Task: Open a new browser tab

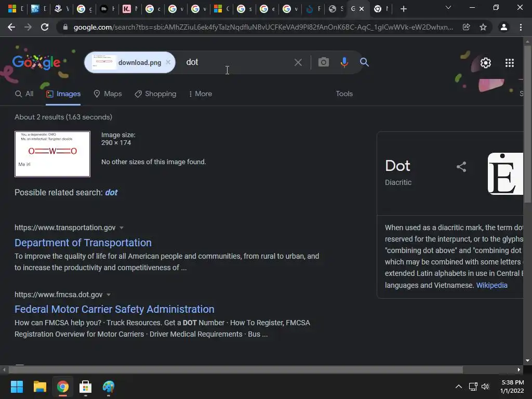Action: click(403, 9)
